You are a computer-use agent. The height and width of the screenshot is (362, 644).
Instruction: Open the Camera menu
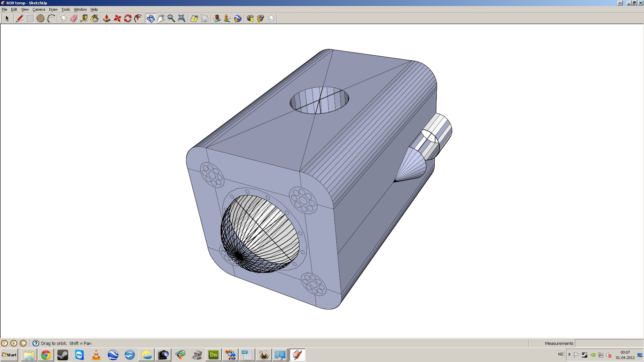39,9
